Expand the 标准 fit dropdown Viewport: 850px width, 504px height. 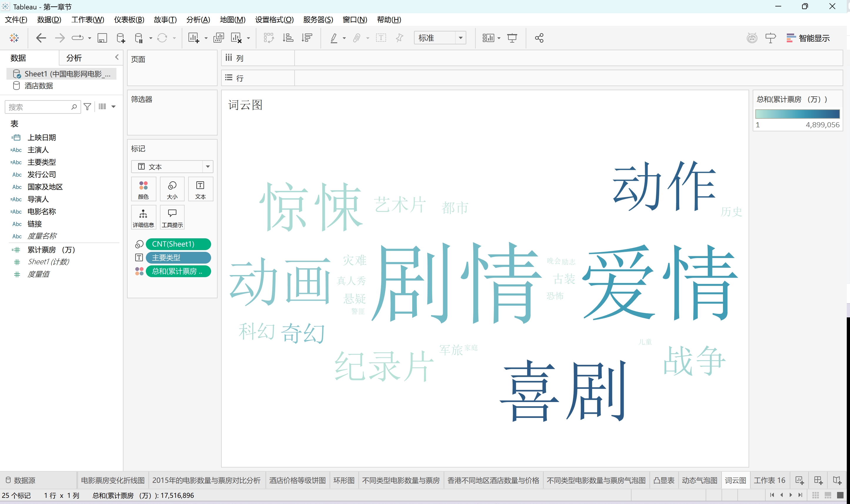(x=460, y=38)
